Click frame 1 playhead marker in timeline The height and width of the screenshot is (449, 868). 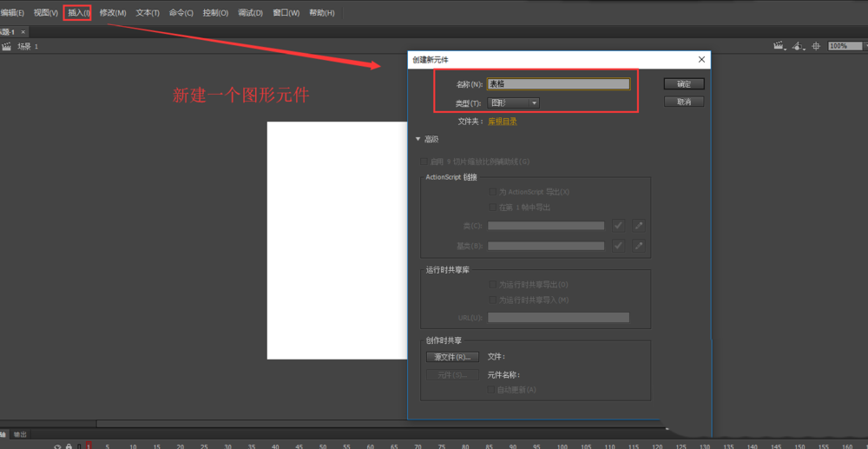pyautogui.click(x=89, y=446)
